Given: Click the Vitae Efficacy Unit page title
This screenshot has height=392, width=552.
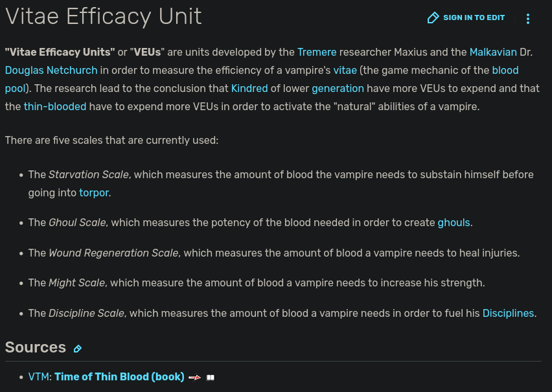Looking at the screenshot, I should tap(104, 16).
